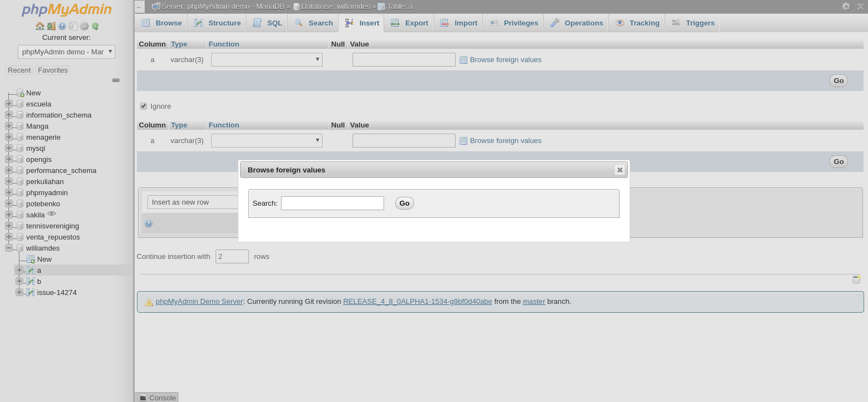This screenshot has width=868, height=402.
Task: Refresh the navigation tree with green arrow icon
Action: click(95, 26)
